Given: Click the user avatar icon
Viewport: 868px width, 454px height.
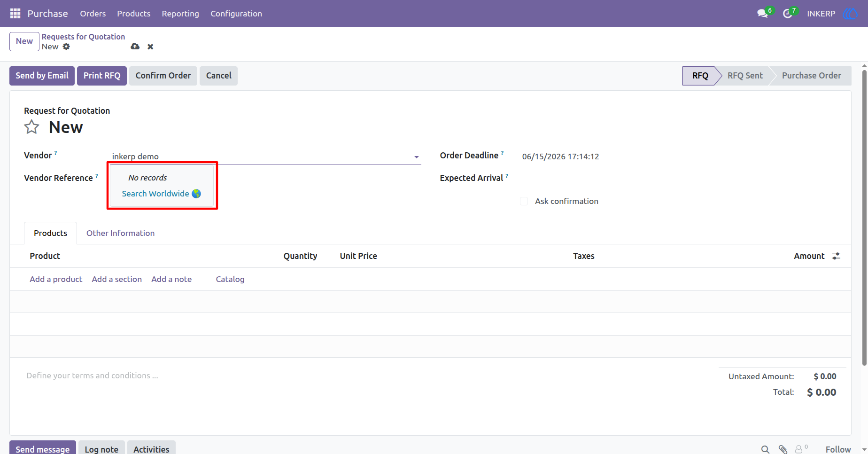Looking at the screenshot, I should coord(850,14).
